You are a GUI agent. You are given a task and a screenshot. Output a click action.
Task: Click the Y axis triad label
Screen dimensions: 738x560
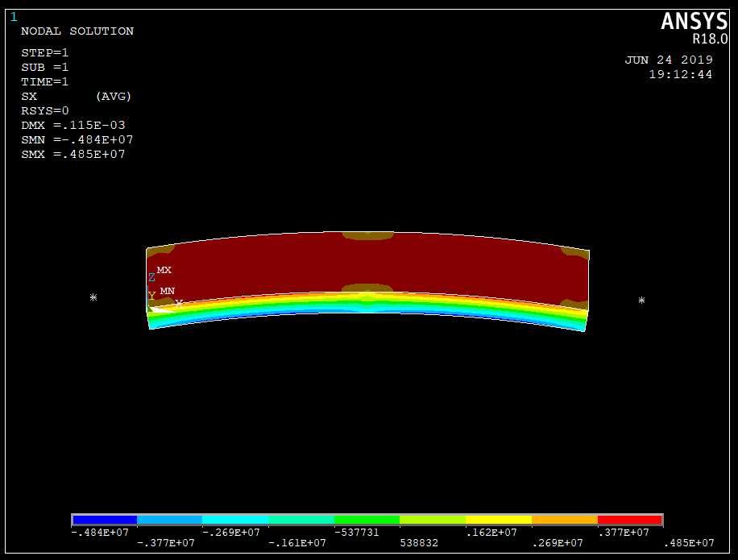coord(151,296)
